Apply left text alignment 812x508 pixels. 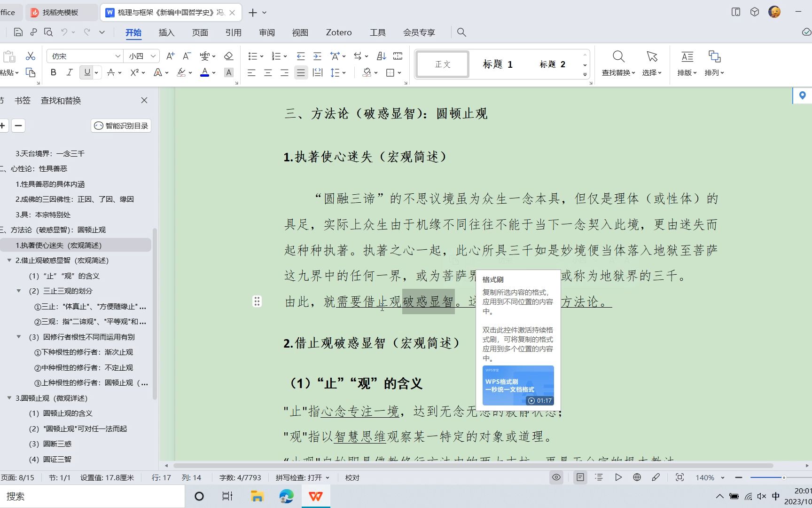pyautogui.click(x=251, y=72)
